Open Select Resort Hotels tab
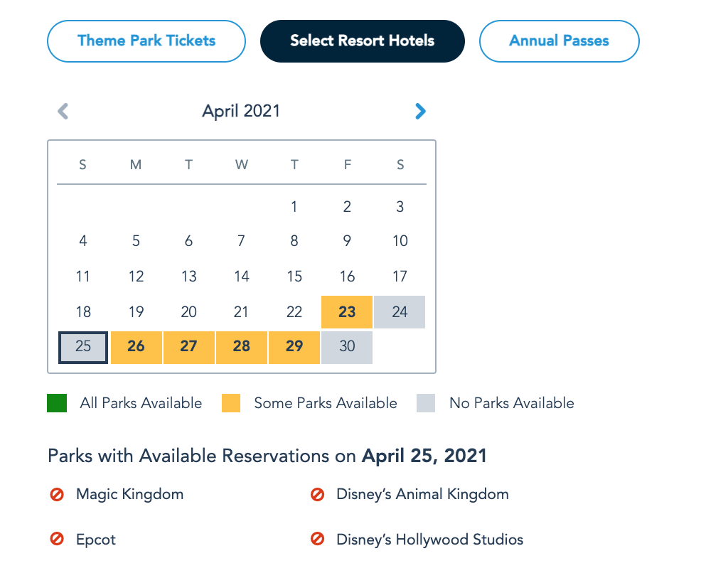728x573 pixels. point(363,41)
